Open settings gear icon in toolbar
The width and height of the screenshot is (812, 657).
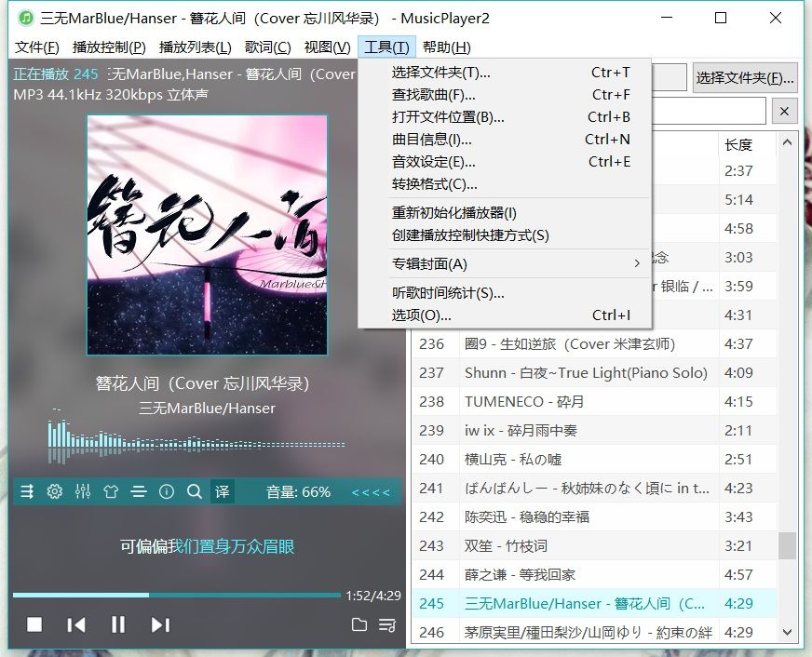(54, 491)
